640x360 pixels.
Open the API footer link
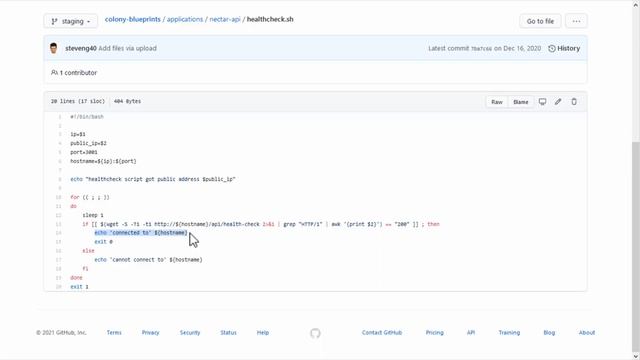click(x=471, y=333)
